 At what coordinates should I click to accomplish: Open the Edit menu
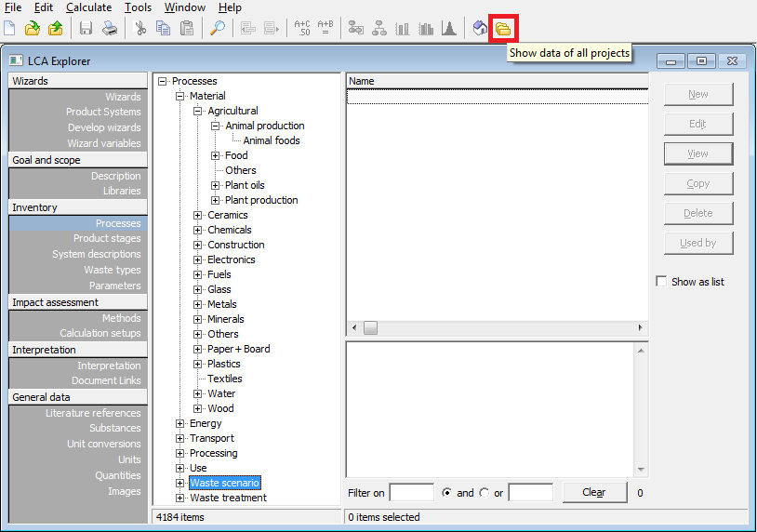(44, 7)
